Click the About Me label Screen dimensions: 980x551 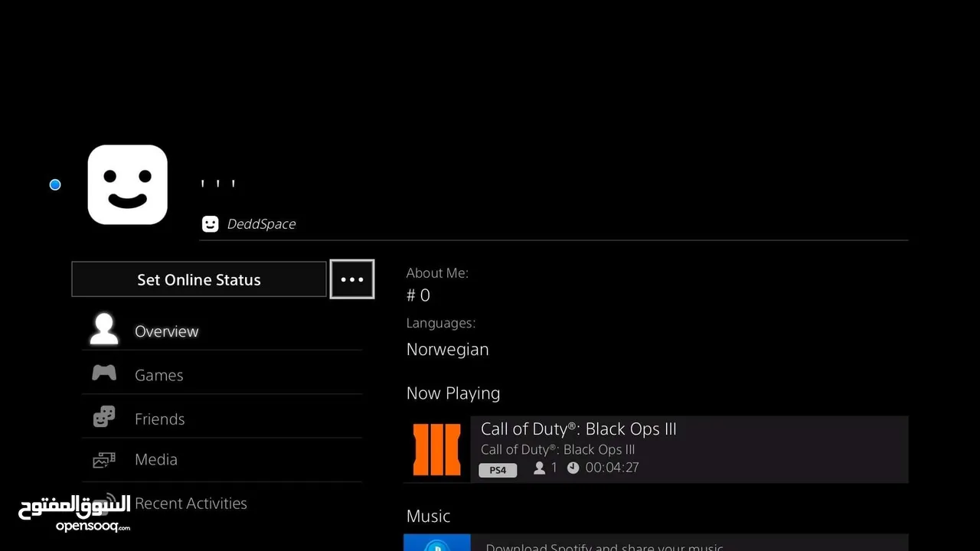point(437,273)
